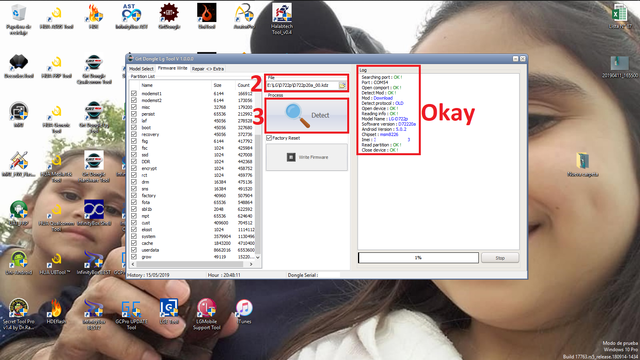Click the Write Firmware button
The image size is (640, 360).
(x=307, y=157)
